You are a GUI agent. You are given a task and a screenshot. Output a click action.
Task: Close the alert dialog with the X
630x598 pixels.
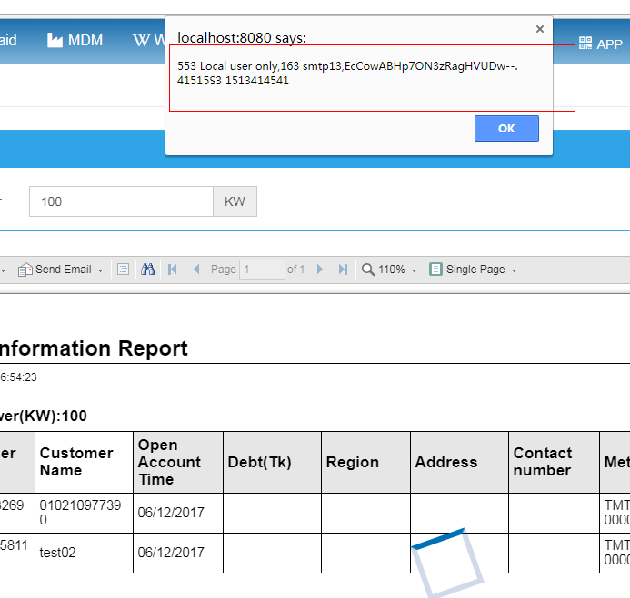pyautogui.click(x=540, y=29)
